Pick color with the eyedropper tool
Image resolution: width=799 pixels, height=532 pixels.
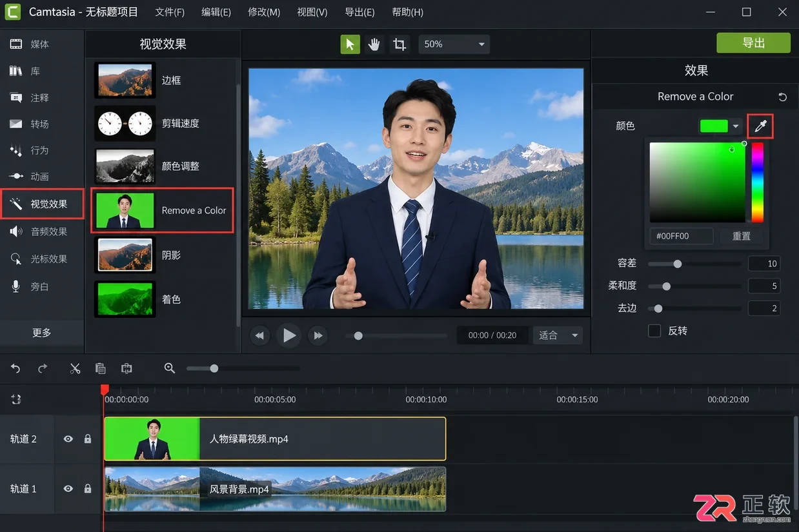[x=760, y=126]
